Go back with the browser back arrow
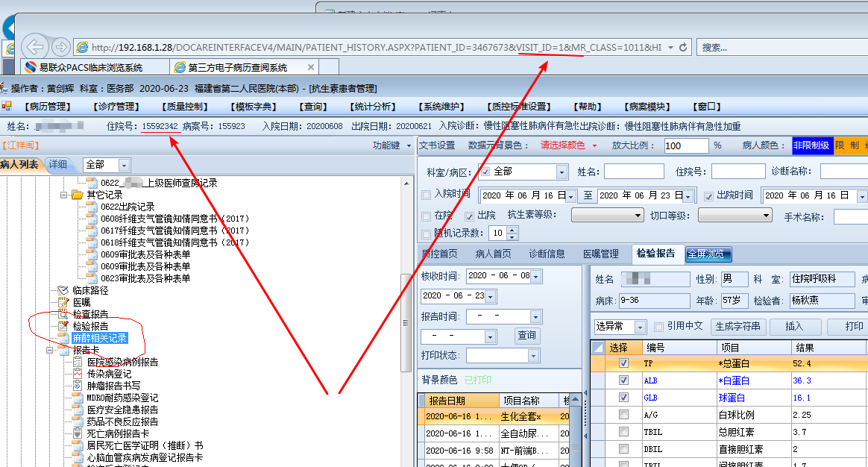 point(34,46)
